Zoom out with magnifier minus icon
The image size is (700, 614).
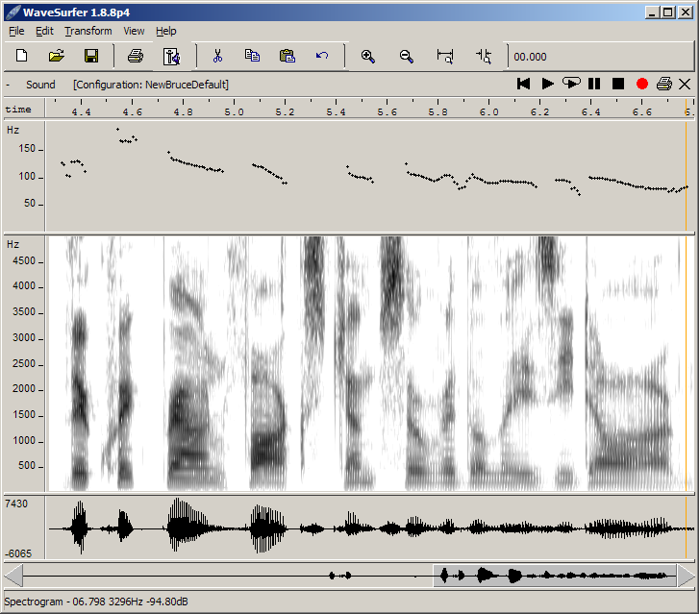(x=406, y=56)
